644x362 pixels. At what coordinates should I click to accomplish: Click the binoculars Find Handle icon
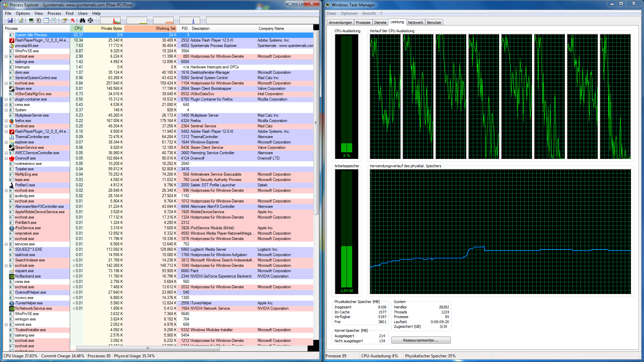(x=82, y=20)
